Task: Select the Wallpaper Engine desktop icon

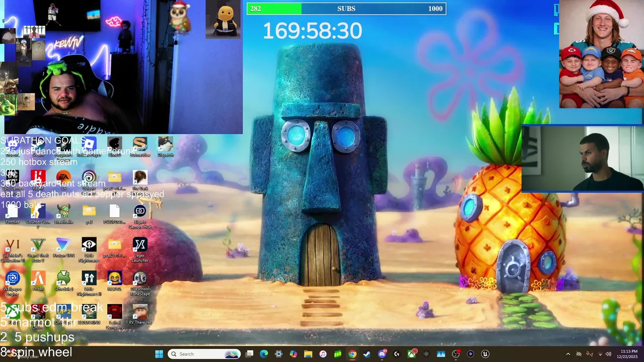Action: pos(13,284)
